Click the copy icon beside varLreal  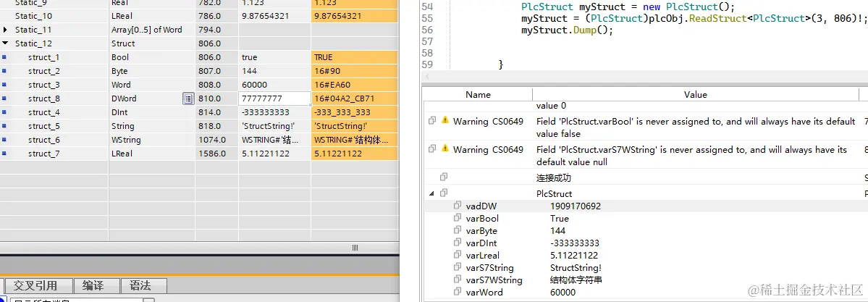tap(458, 255)
